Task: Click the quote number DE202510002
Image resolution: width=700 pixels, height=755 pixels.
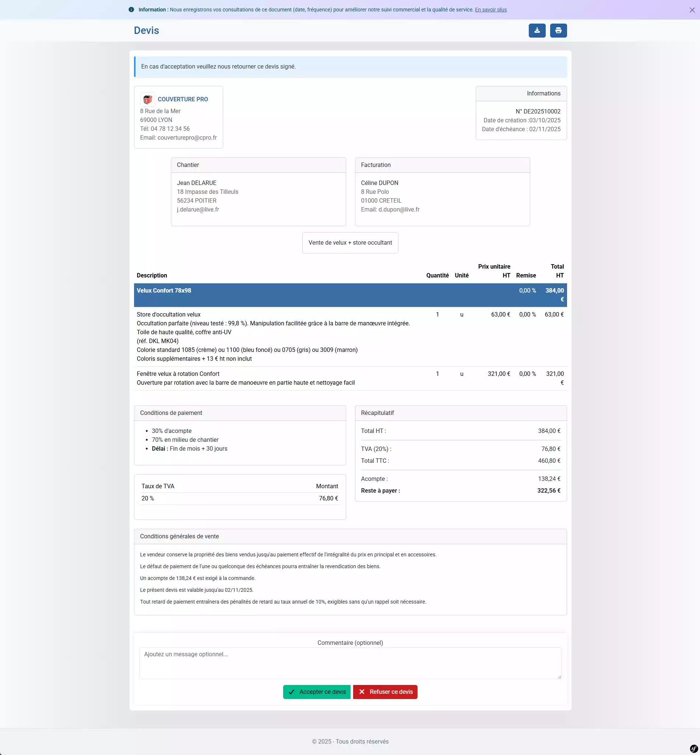Action: (538, 111)
